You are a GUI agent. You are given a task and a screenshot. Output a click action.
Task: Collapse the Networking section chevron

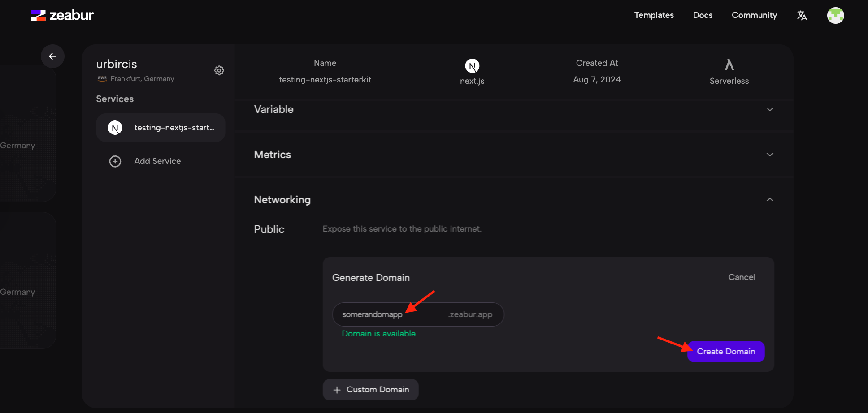770,199
